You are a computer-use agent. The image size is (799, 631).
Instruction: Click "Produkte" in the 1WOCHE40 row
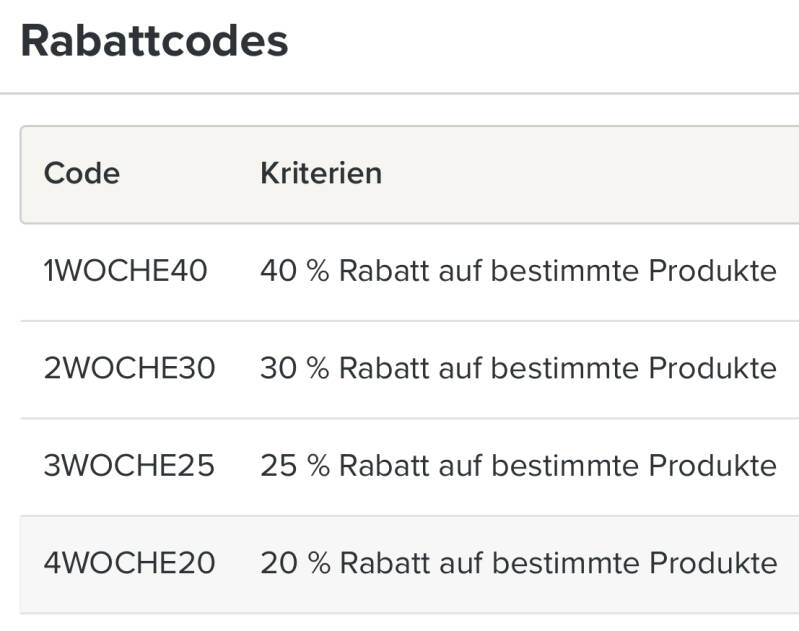[x=713, y=271]
